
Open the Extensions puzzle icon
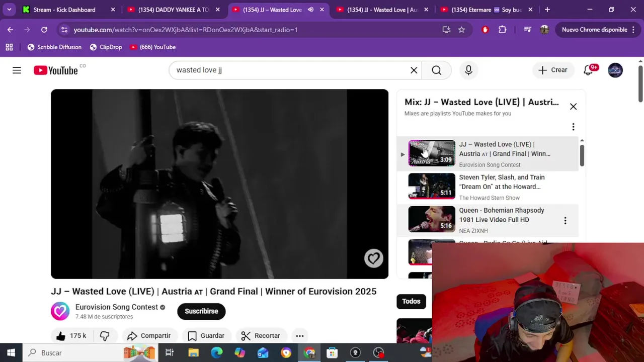point(502,30)
